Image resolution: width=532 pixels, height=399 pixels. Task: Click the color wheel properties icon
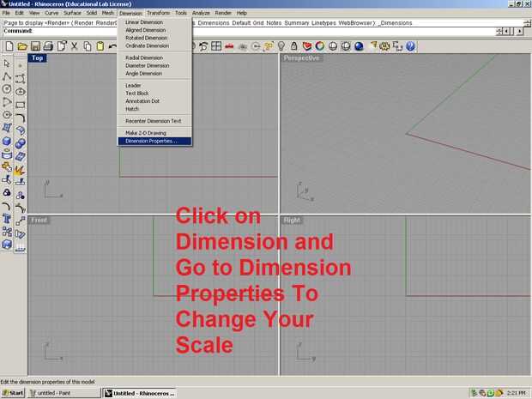[x=319, y=46]
